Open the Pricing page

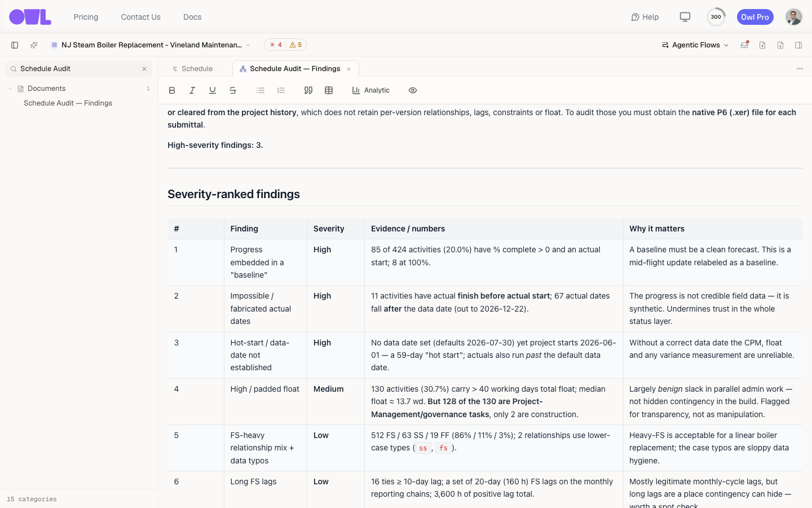(x=86, y=17)
